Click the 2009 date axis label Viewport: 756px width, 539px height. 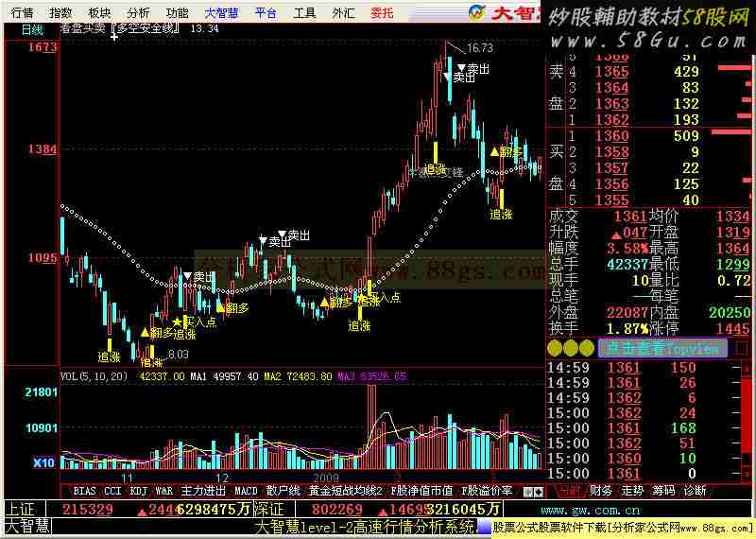click(325, 478)
